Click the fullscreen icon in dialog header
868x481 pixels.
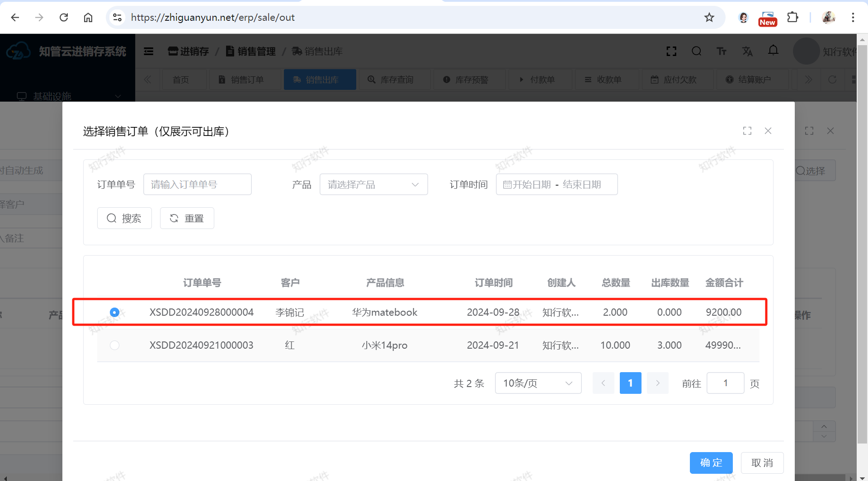point(747,131)
